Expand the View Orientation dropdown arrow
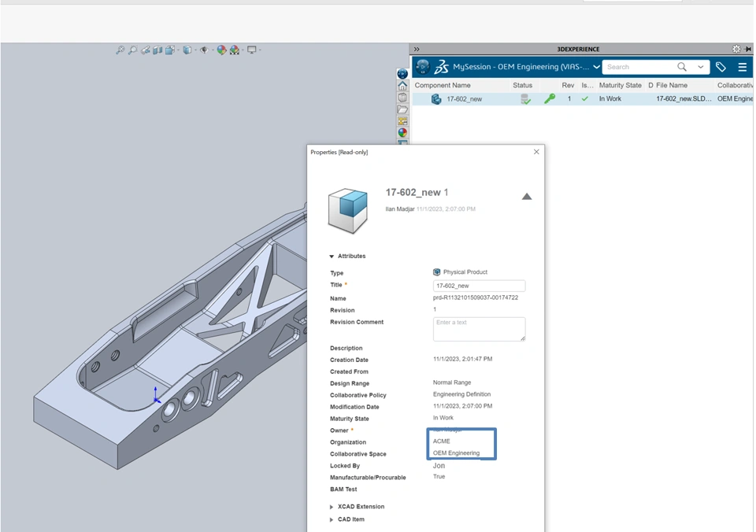The height and width of the screenshot is (532, 756). tap(178, 50)
